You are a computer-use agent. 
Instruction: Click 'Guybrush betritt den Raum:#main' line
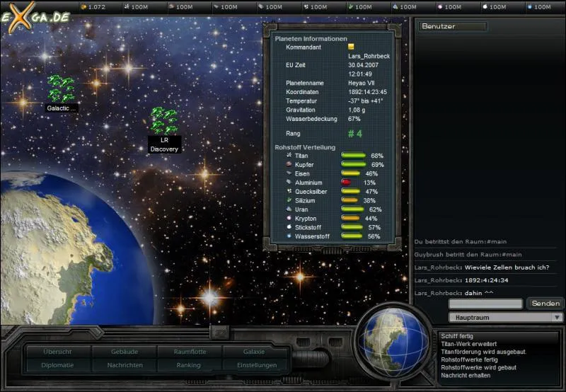point(468,255)
